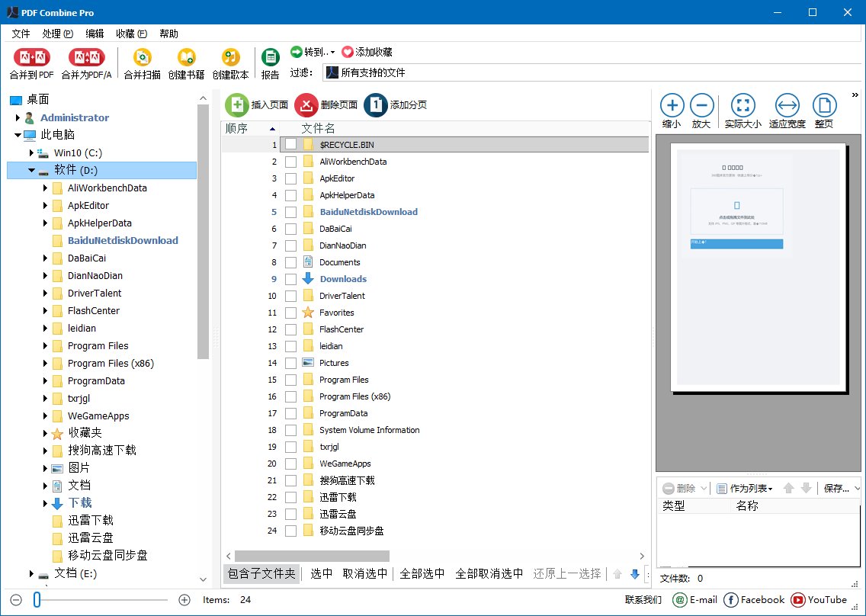The image size is (866, 616).
Task: Open the 收藏 menu
Action: tap(130, 33)
